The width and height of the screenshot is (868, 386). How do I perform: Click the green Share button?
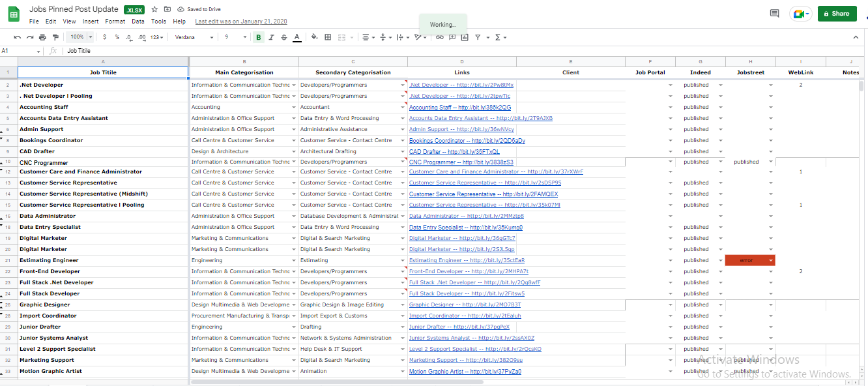[837, 13]
